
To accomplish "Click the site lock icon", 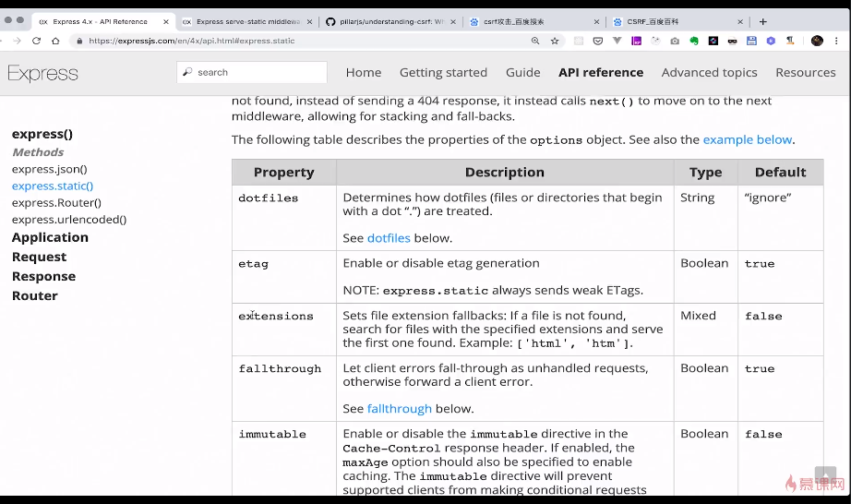I will [79, 41].
